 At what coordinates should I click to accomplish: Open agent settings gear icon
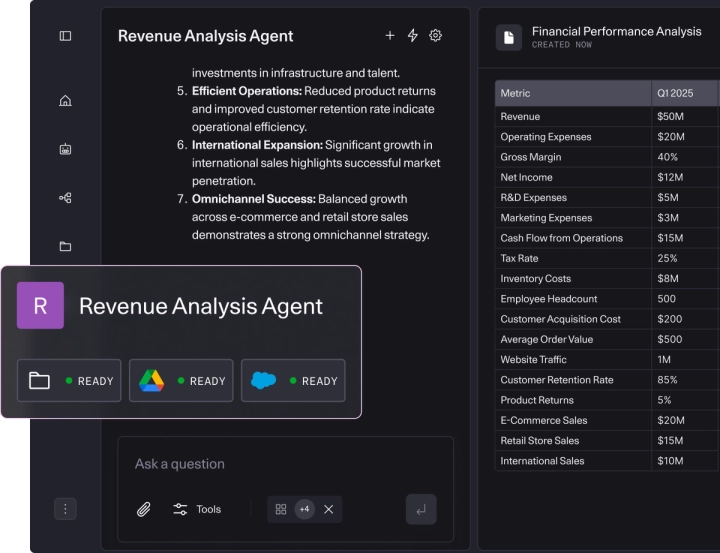tap(435, 35)
